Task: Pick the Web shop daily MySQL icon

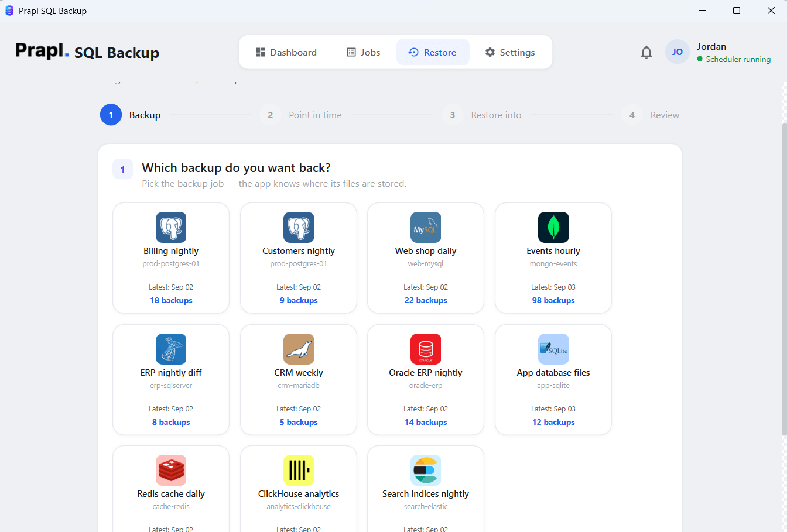Action: coord(426,227)
